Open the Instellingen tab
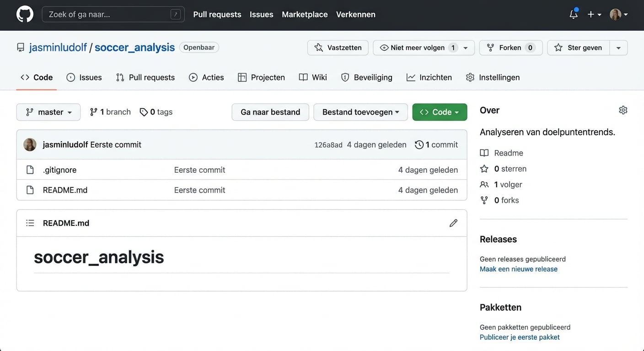This screenshot has width=644, height=351. (x=493, y=77)
